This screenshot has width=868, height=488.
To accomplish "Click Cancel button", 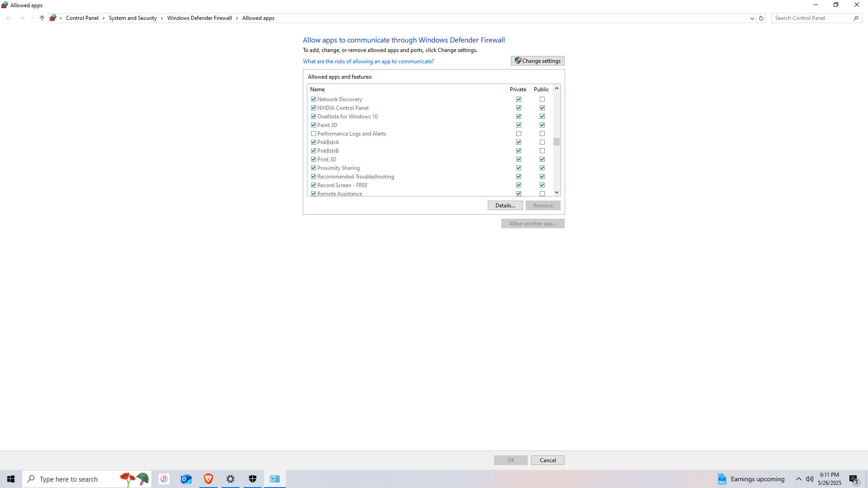I will coord(547,460).
